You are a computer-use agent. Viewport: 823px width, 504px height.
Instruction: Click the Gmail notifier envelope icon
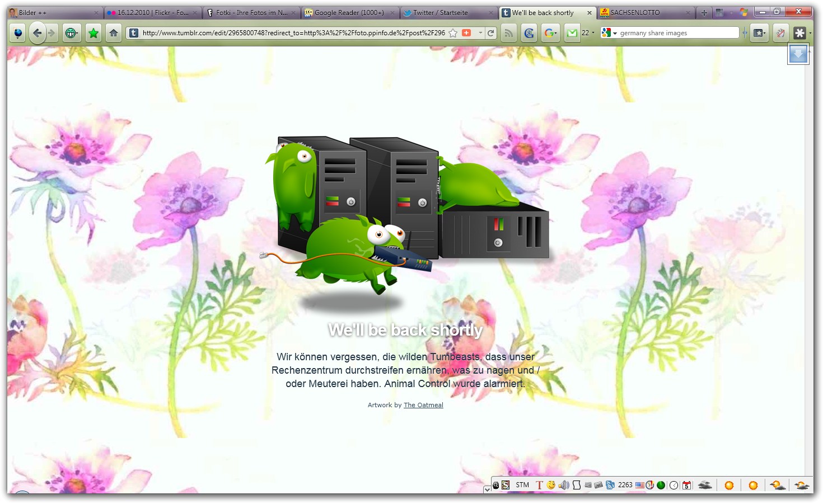point(572,33)
